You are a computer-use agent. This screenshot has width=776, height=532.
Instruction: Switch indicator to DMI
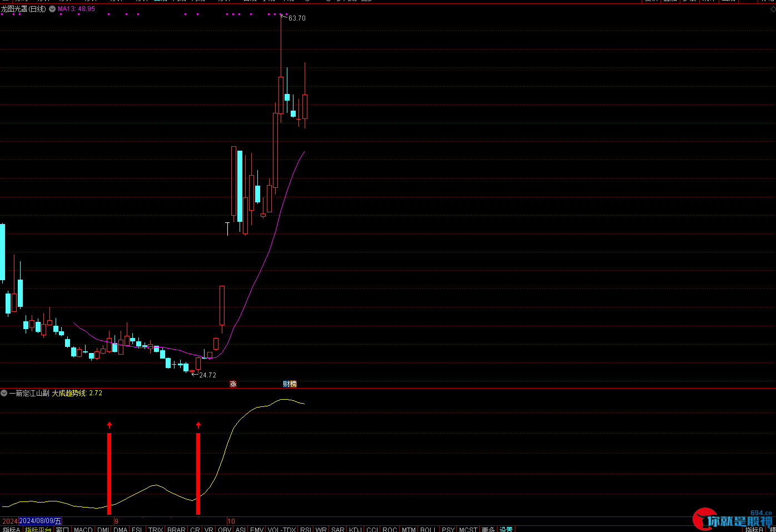pos(103,529)
